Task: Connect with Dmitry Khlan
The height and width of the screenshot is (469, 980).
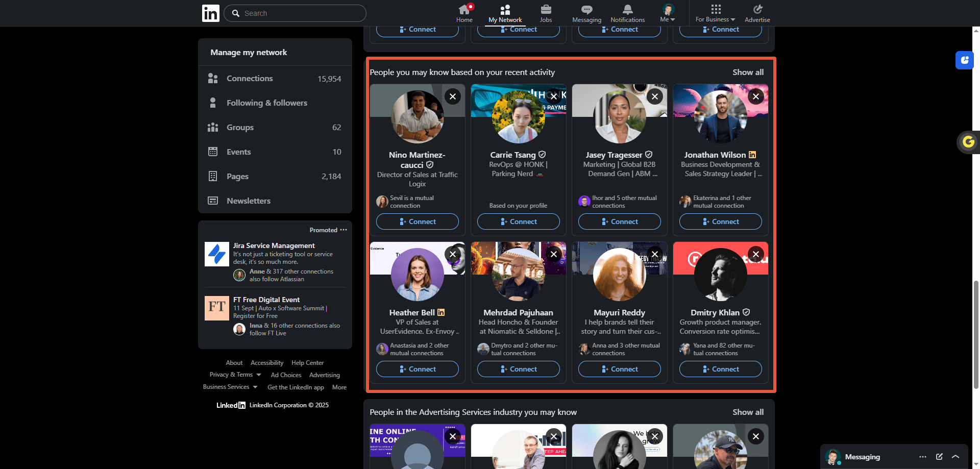Action: click(721, 369)
